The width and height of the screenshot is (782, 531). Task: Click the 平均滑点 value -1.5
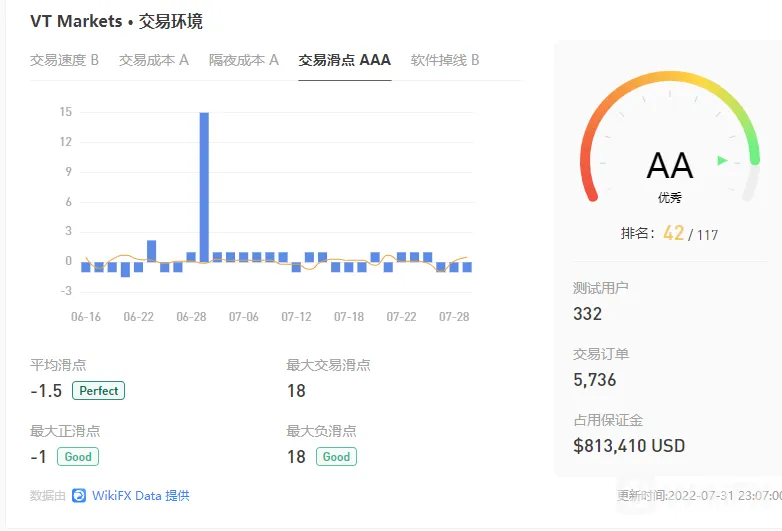tap(46, 391)
